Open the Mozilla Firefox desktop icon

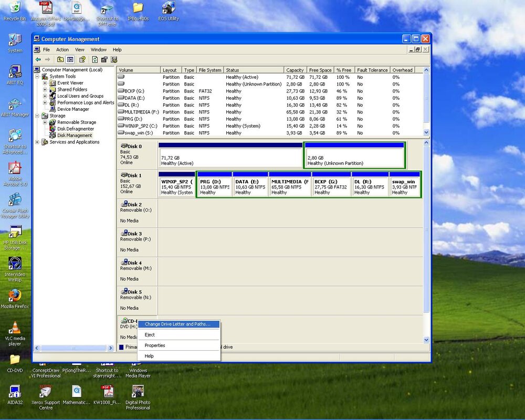(x=15, y=296)
